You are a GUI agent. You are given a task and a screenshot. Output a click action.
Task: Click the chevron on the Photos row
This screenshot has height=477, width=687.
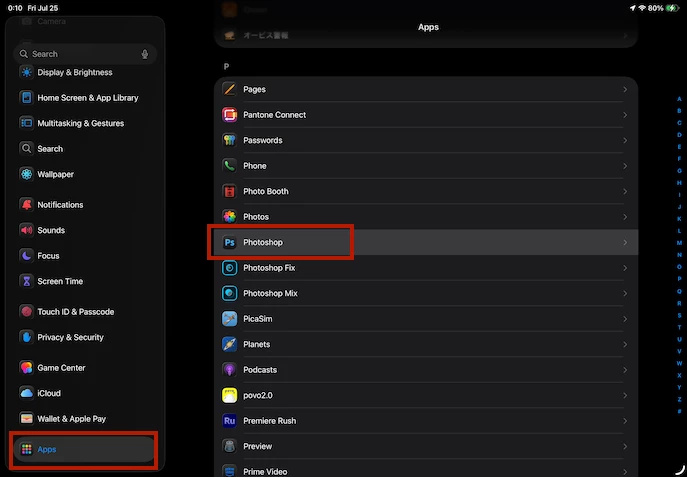625,217
